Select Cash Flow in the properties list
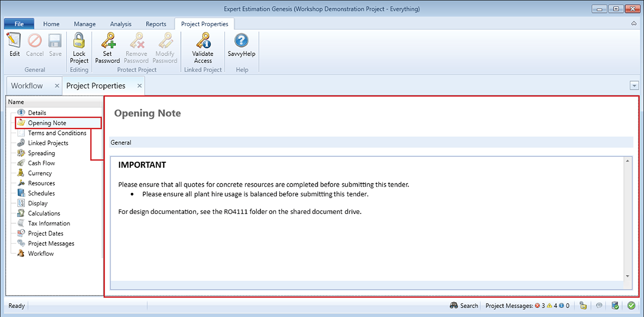Image resolution: width=644 pixels, height=317 pixels. [x=41, y=163]
